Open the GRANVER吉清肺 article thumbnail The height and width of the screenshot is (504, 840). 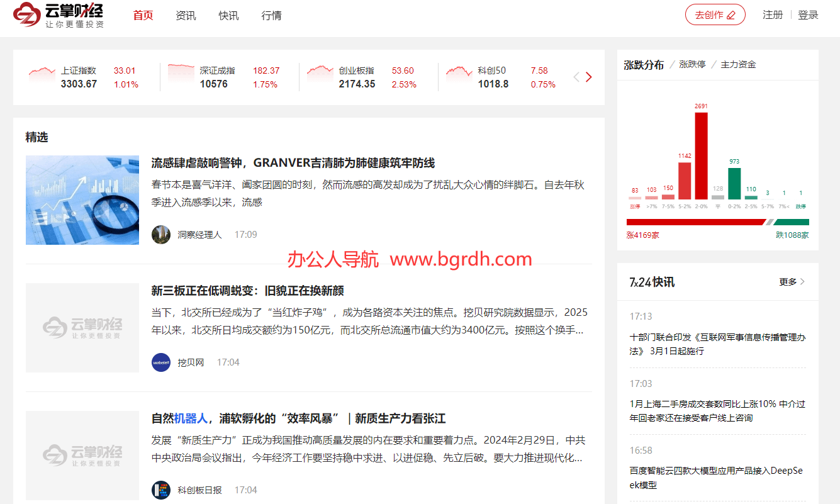(x=82, y=200)
